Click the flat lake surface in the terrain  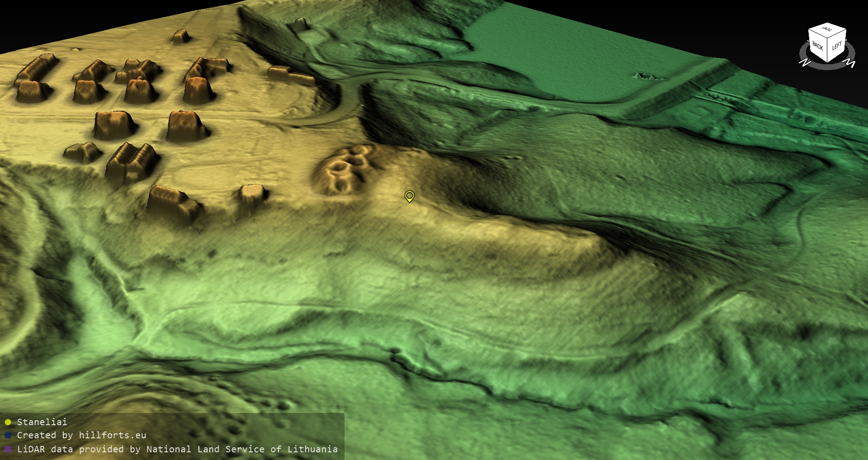pyautogui.click(x=565, y=50)
